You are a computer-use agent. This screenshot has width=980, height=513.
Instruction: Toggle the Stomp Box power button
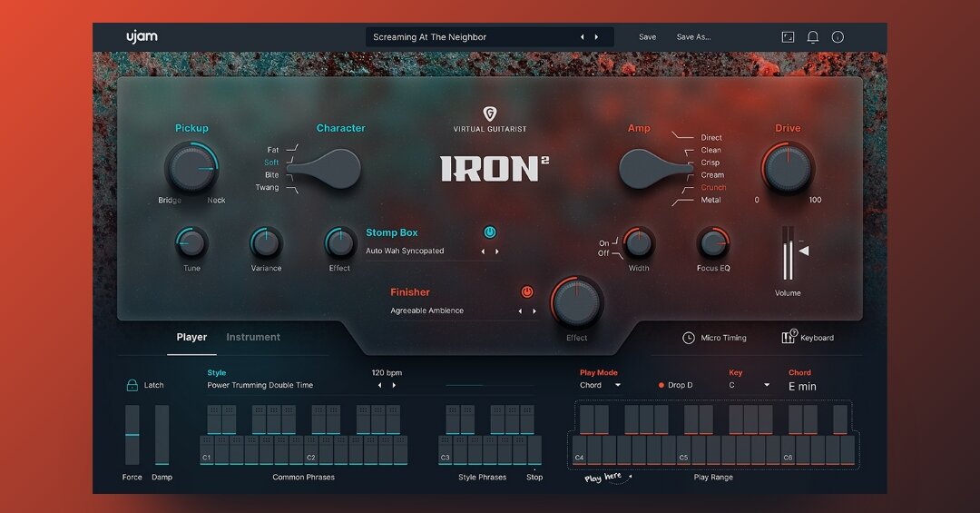click(x=490, y=232)
